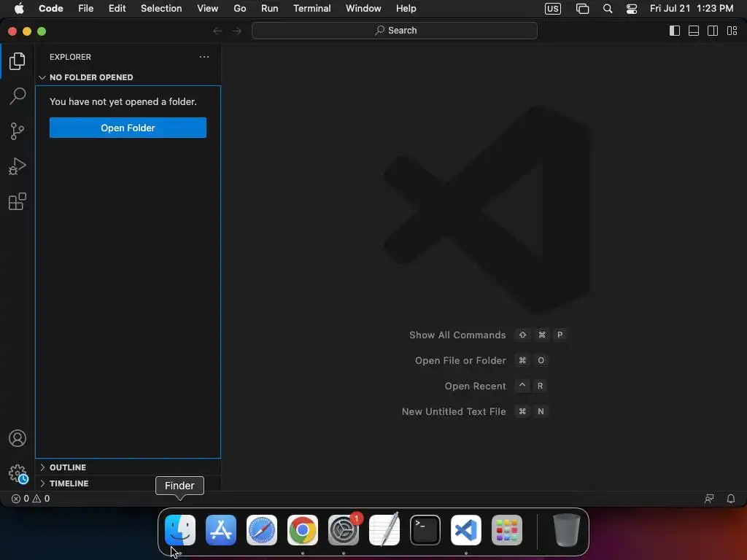Open the Terminal menu

(x=312, y=9)
